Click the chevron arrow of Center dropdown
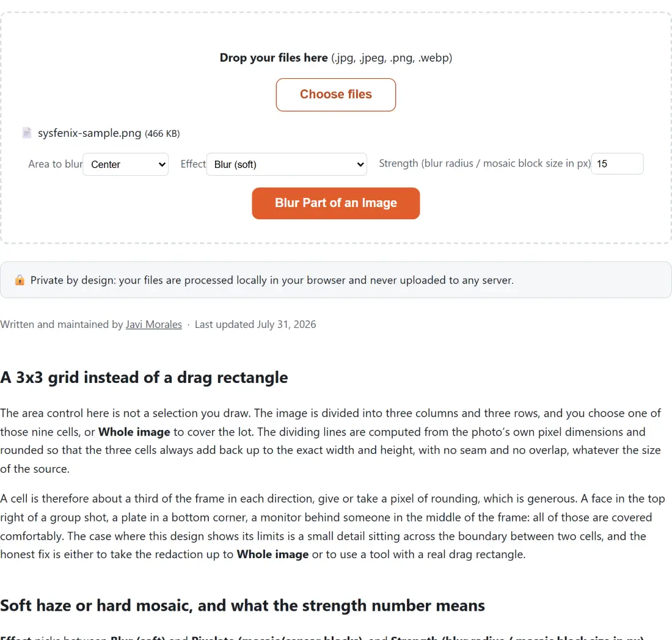672x640 pixels. 162,164
